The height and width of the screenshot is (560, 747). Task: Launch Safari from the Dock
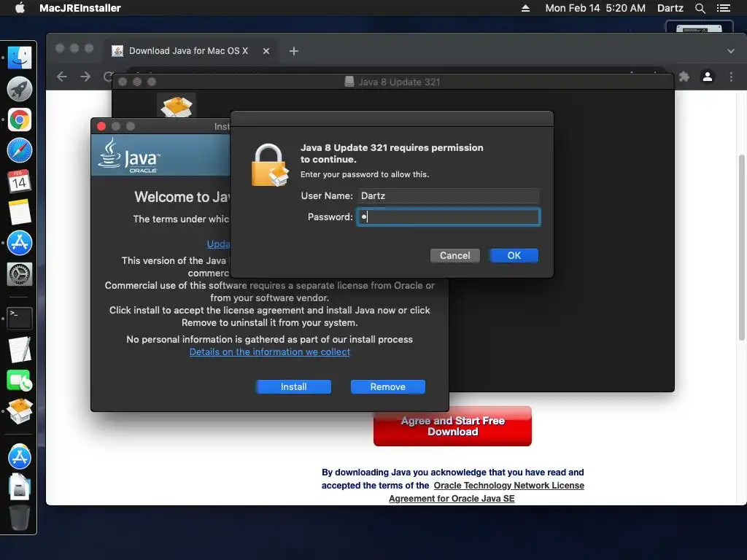click(x=20, y=150)
